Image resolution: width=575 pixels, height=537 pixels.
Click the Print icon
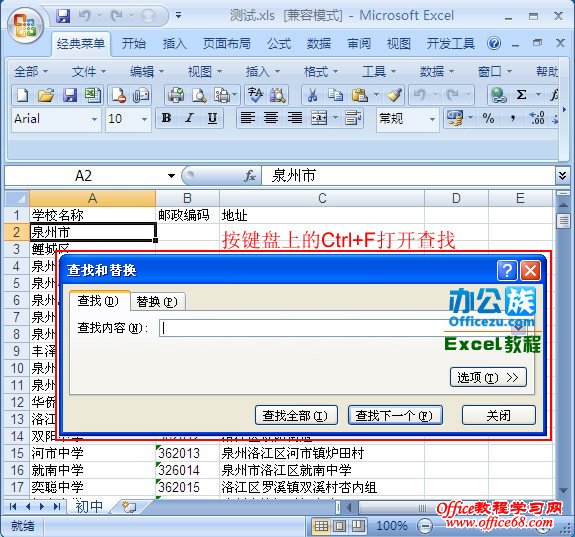tap(176, 95)
